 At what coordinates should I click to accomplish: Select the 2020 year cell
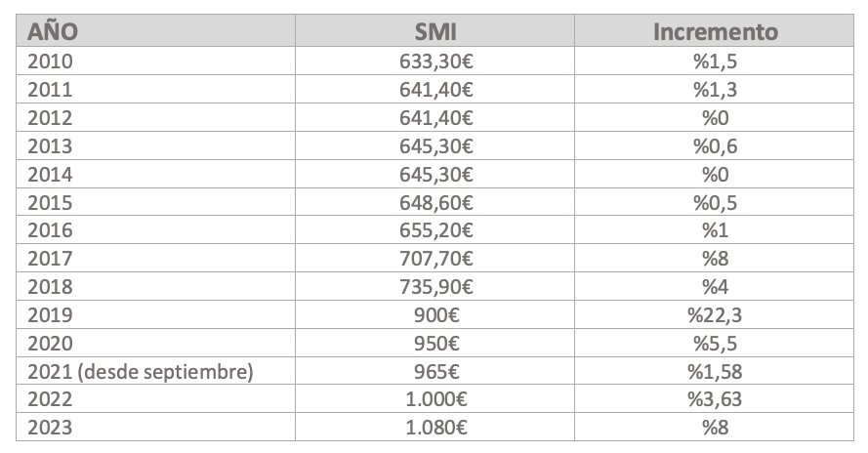coord(155,343)
